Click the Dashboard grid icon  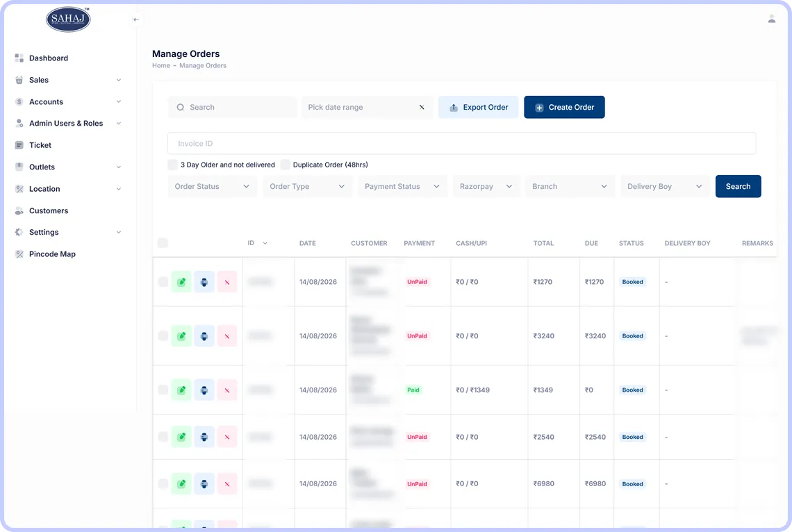(19, 58)
